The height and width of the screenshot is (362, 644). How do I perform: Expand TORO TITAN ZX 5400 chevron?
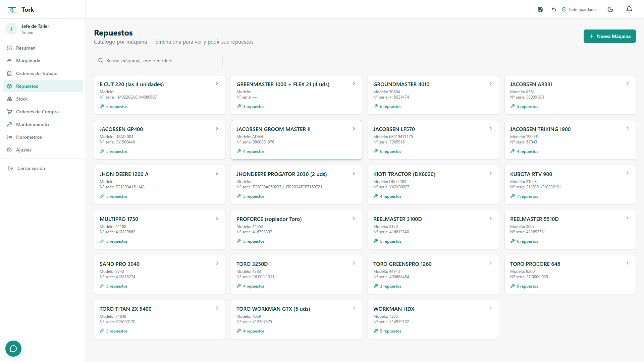click(x=217, y=308)
